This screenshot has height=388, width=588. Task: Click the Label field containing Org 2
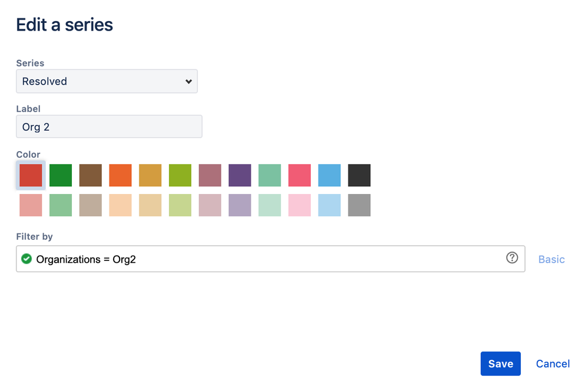[x=109, y=126]
